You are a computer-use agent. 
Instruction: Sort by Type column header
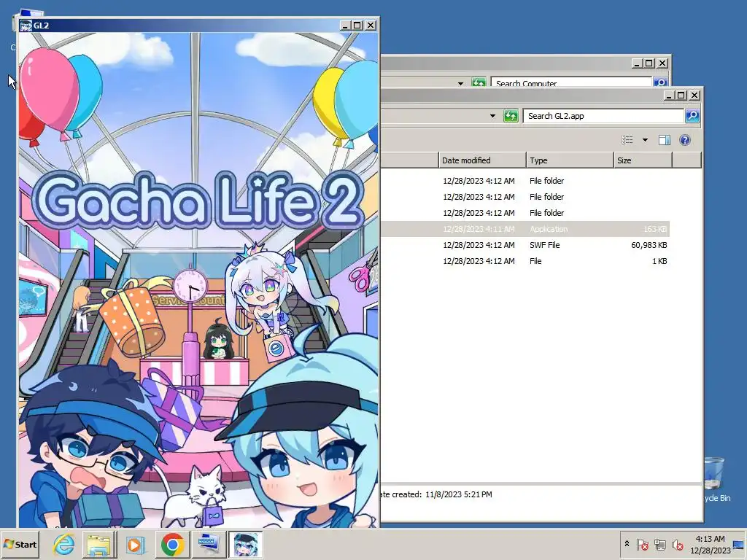pyautogui.click(x=570, y=160)
